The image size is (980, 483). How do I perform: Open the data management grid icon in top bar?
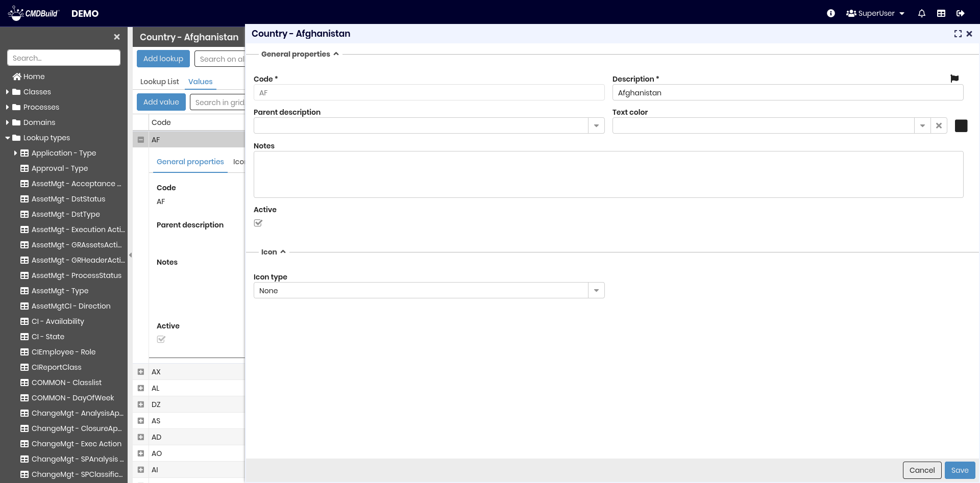(941, 13)
